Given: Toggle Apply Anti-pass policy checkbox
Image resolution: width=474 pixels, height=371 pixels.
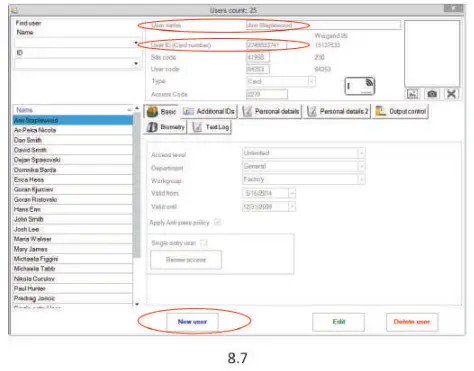Looking at the screenshot, I should coord(217,222).
